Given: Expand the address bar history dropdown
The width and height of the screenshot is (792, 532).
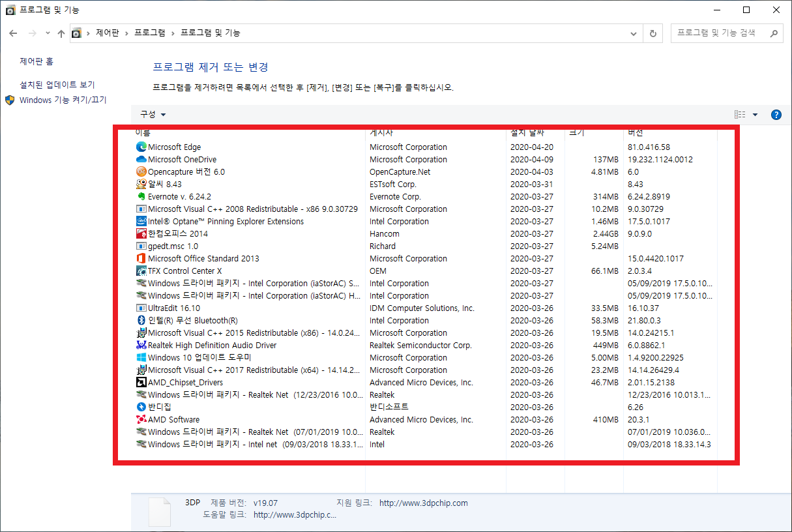Looking at the screenshot, I should [x=634, y=33].
